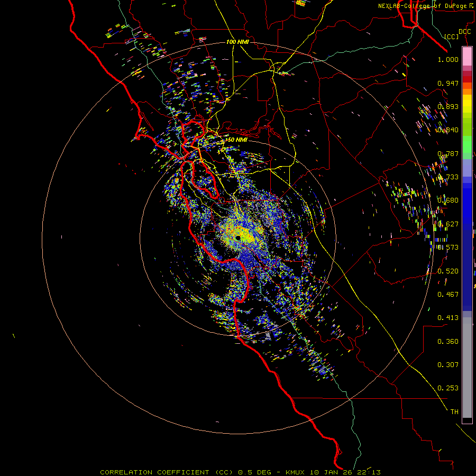
Task: Click the CORRELATION COEFFICIENT caption text at the bottom
Action: 240,472
